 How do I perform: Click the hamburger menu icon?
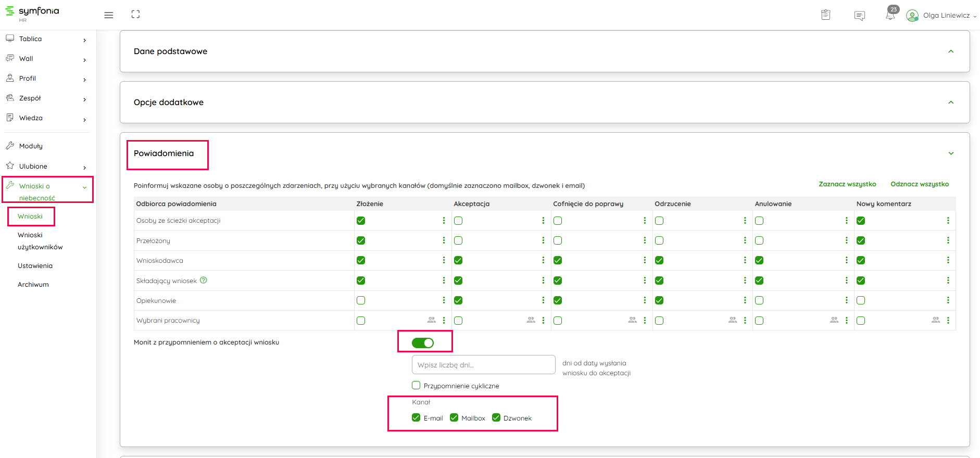[x=108, y=15]
